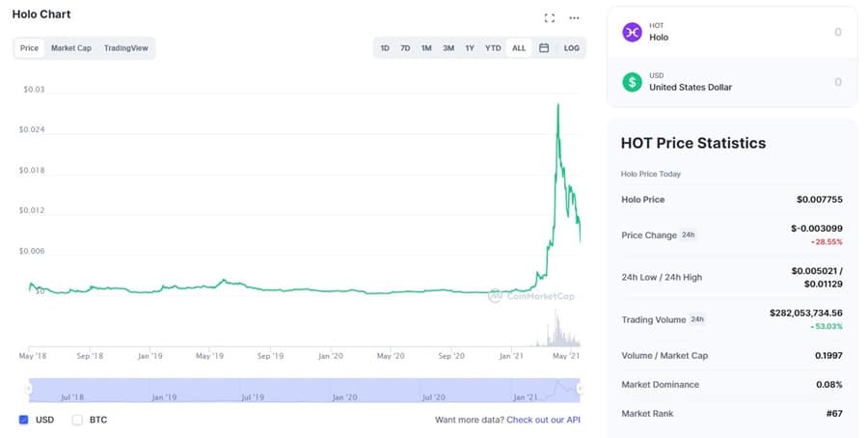Click the green US Dollar icon
Screen dimensions: 868x438
click(x=633, y=82)
